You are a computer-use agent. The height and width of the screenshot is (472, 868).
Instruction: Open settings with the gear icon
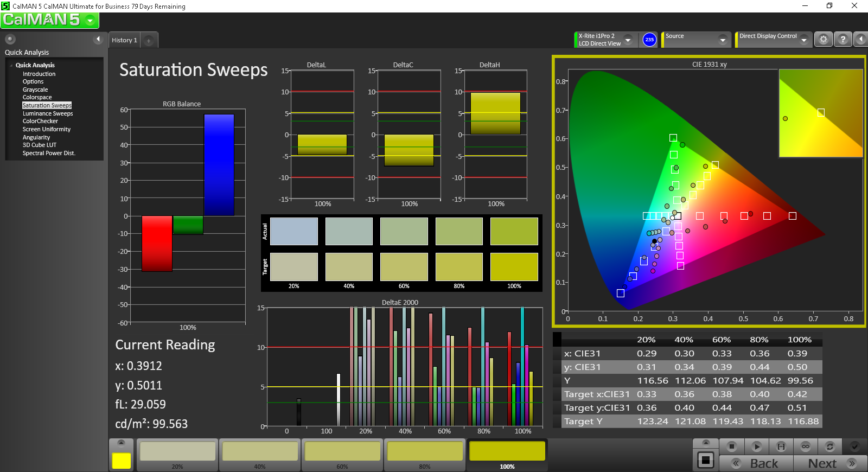pyautogui.click(x=824, y=40)
